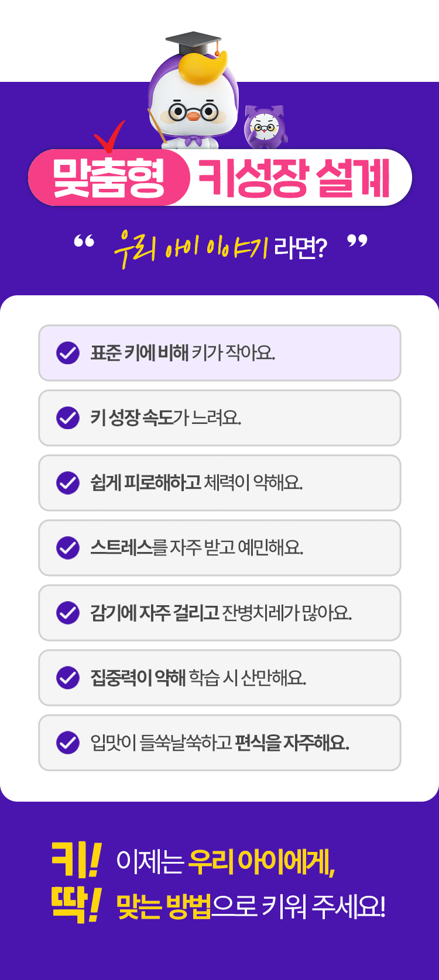
Task: Toggle the check for 집중력이 약해 학습 시 산만해요
Action: click(x=68, y=678)
